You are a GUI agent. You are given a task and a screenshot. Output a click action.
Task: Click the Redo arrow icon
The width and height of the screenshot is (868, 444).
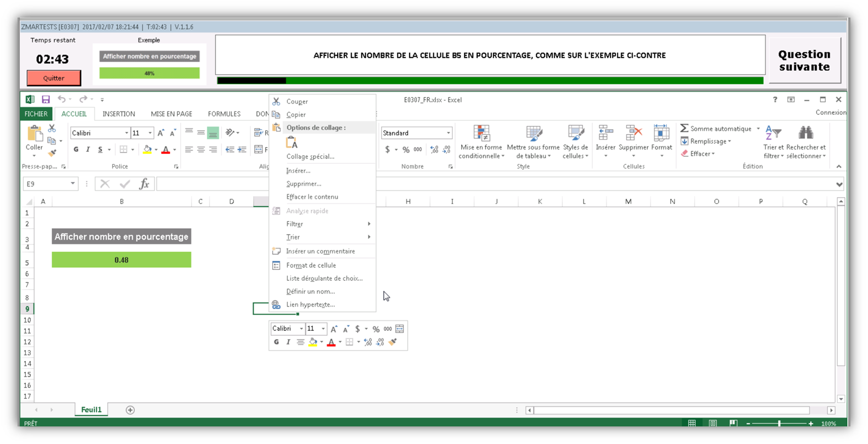(83, 99)
